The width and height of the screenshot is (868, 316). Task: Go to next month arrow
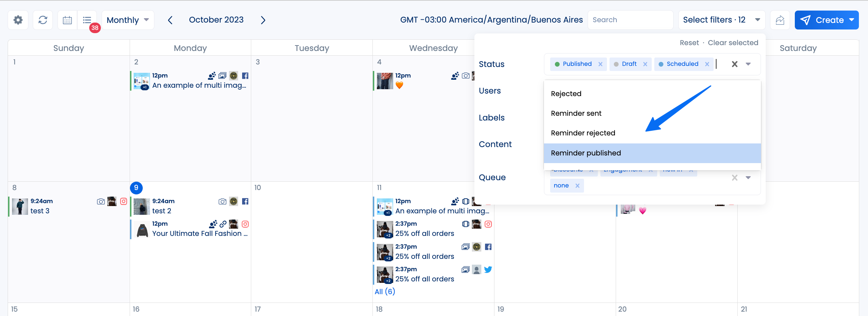[263, 20]
